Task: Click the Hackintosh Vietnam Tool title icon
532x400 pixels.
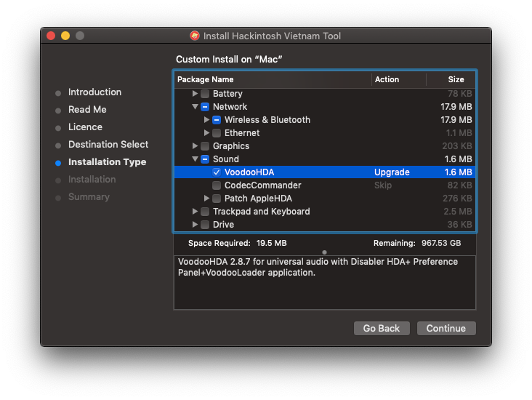Action: (x=195, y=36)
